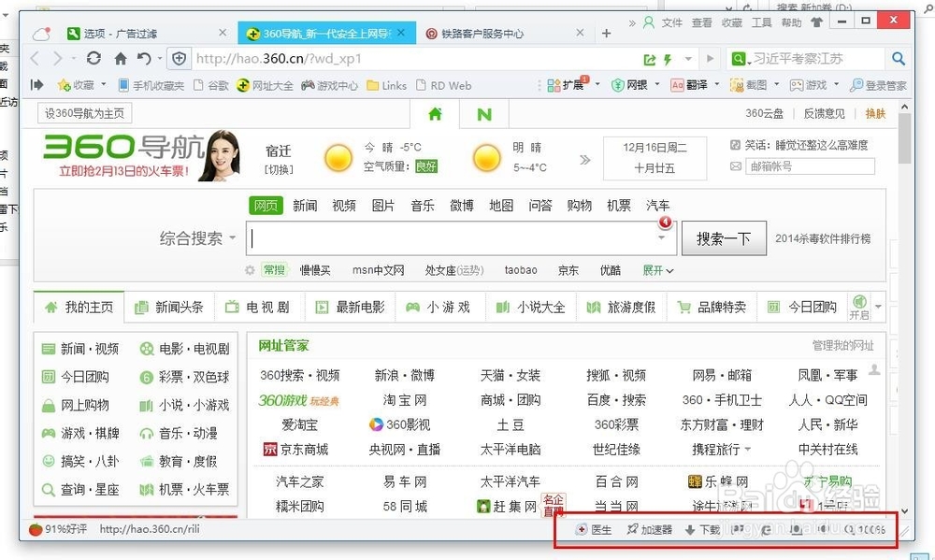Click 设360导航为主页 button
The width and height of the screenshot is (935, 560).
point(85,113)
